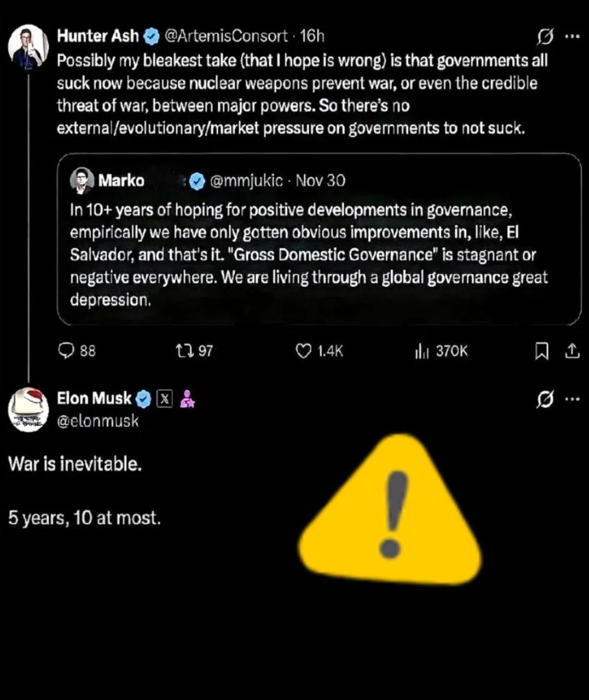Open the @elonmusk handle link
This screenshot has height=700, width=589.
tap(98, 421)
